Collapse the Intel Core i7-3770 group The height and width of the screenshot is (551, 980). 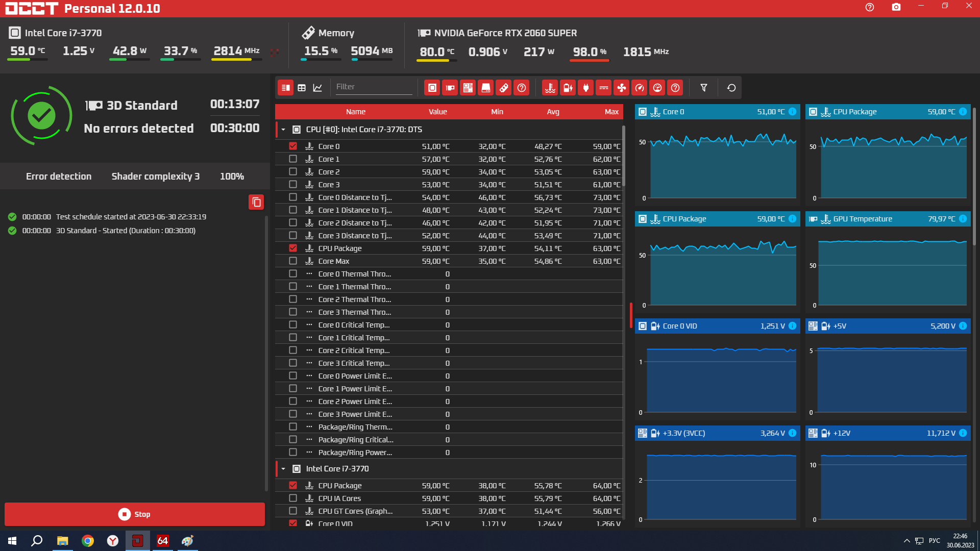coord(283,469)
